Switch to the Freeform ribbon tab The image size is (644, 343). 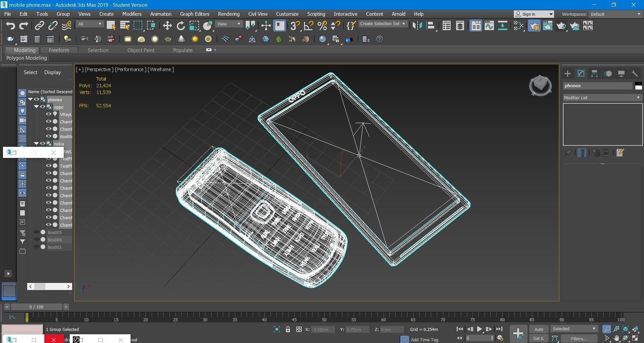(x=59, y=50)
